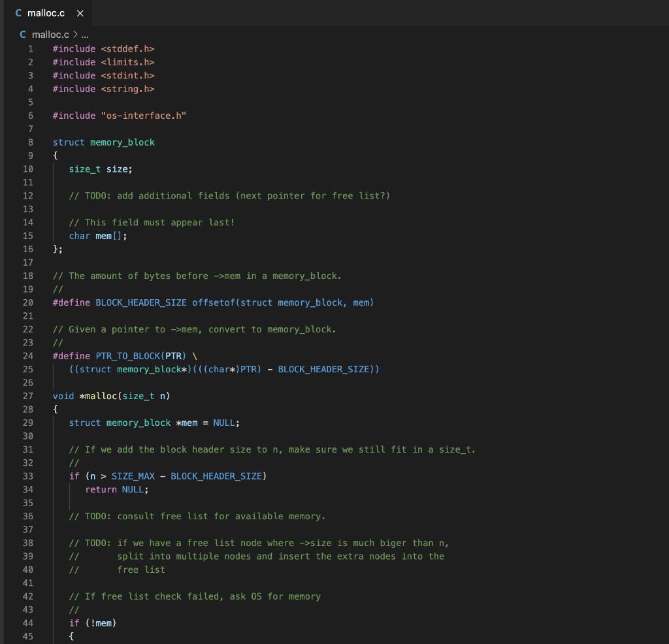Click the C file icon in the breadcrumb bar
This screenshot has width=669, height=644.
tap(22, 34)
